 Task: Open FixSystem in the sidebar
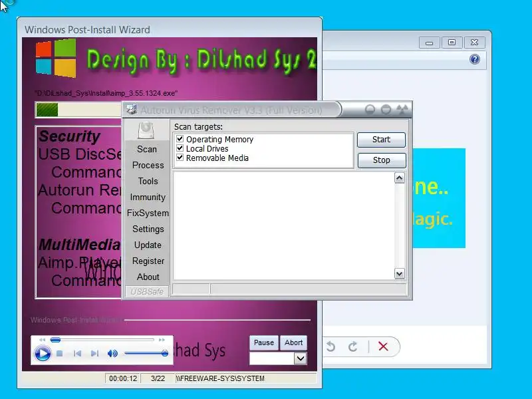tap(148, 213)
